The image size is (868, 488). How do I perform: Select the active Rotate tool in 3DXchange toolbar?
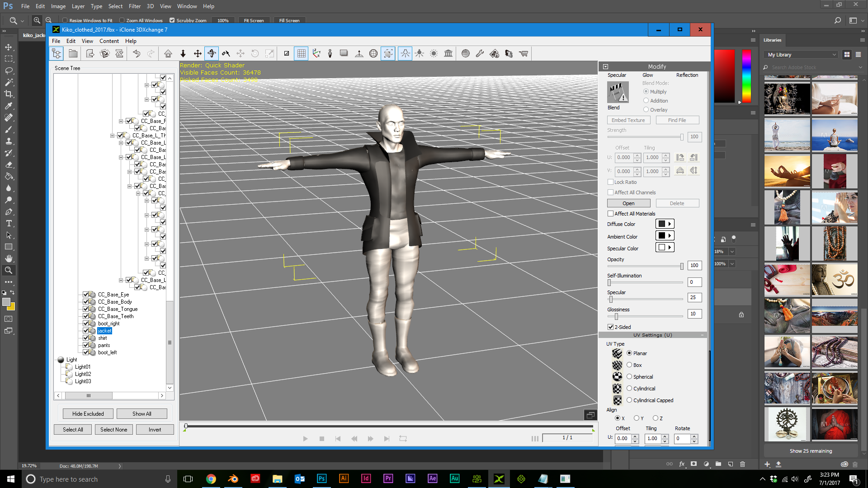click(x=212, y=54)
